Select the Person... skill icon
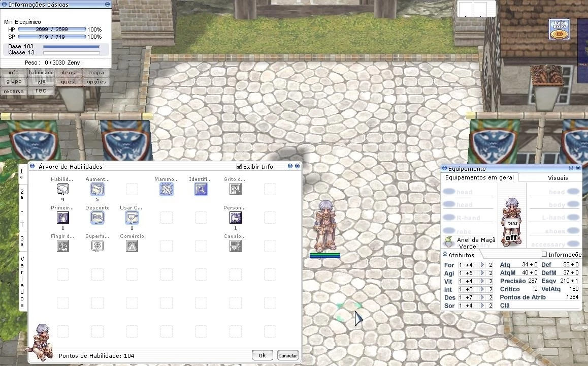 pyautogui.click(x=236, y=218)
